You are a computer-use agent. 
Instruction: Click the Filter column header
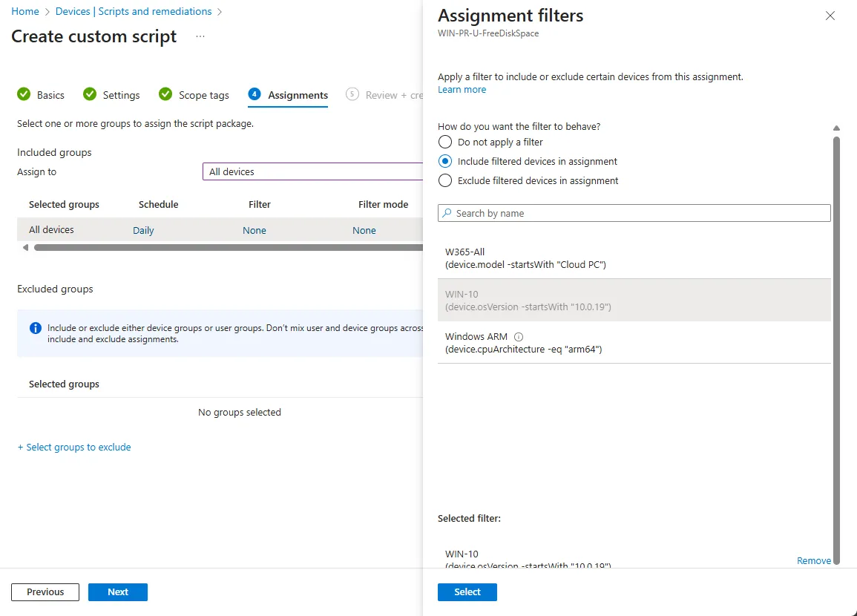point(260,204)
